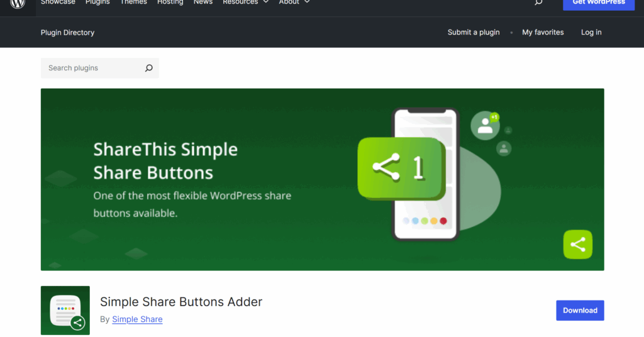Viewport: 644px width, 337px height.
Task: Click the Simple Share Buttons Adder plugin icon
Action: [x=65, y=311]
